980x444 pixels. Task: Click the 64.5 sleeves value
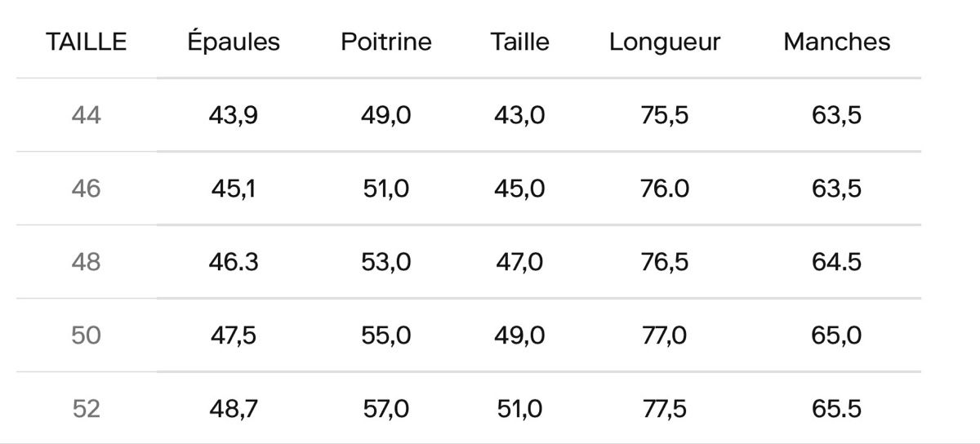point(837,263)
